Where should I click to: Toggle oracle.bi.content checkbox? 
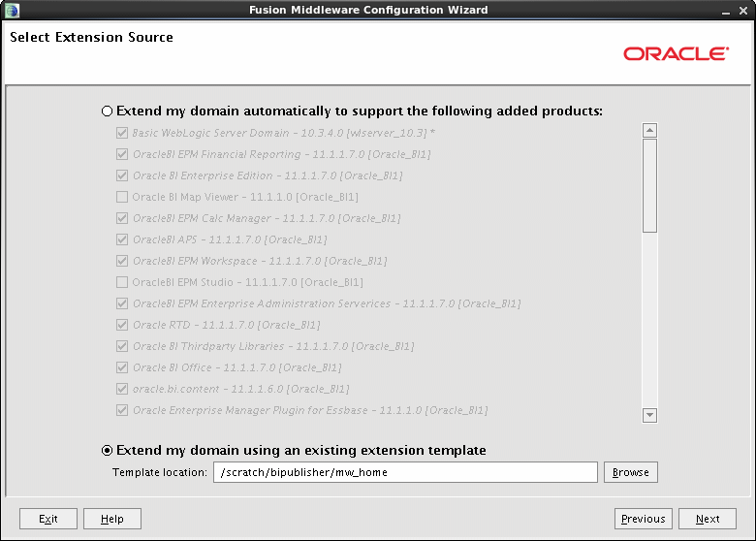(x=122, y=389)
